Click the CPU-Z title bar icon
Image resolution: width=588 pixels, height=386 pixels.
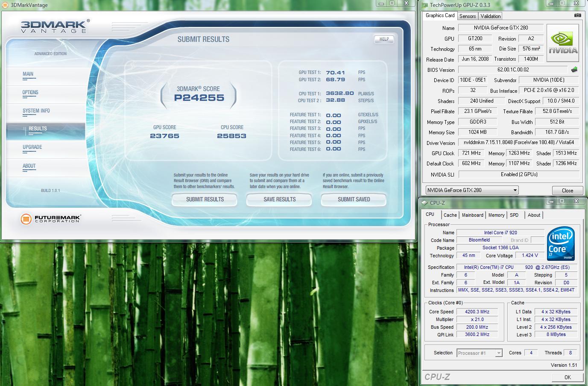(424, 203)
